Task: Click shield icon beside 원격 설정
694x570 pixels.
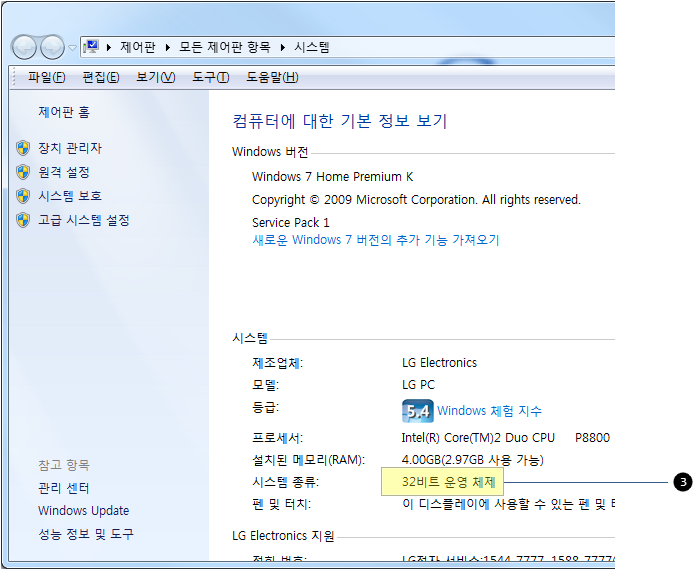Action: 23,172
